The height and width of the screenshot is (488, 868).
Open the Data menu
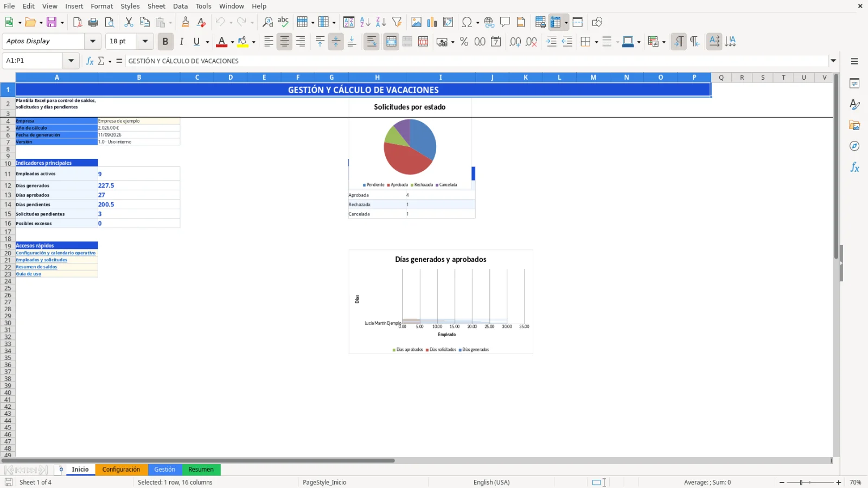click(181, 6)
